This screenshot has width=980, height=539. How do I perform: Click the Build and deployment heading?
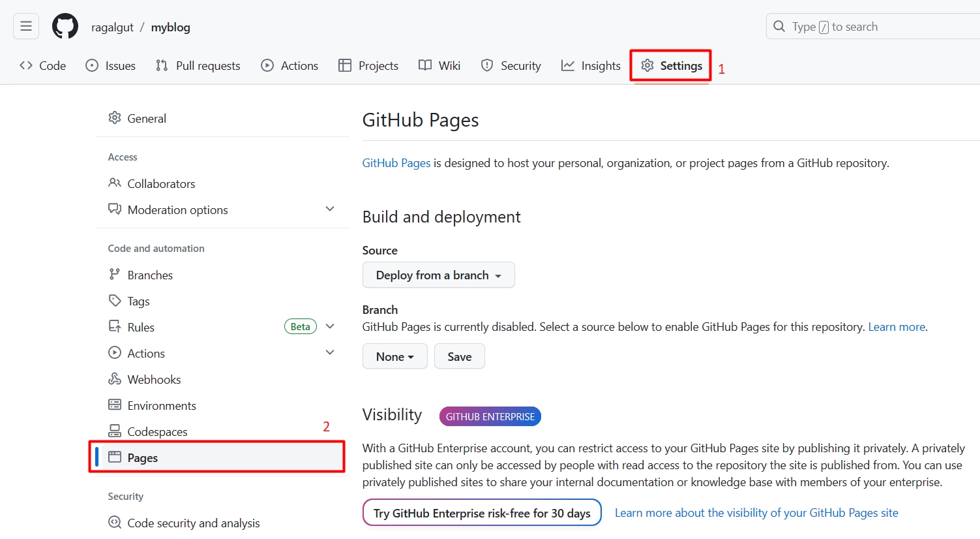[441, 217]
